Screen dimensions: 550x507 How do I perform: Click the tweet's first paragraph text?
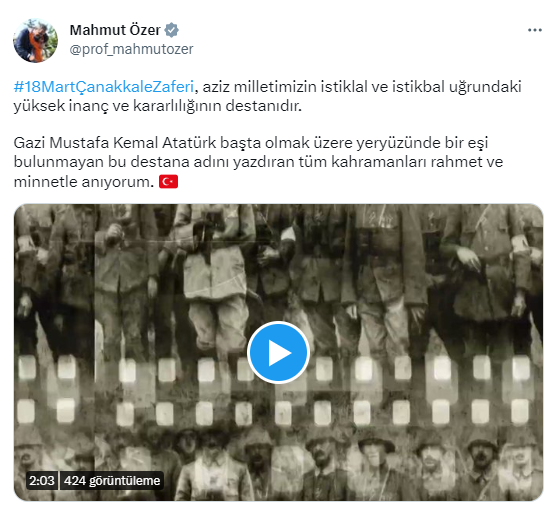267,96
